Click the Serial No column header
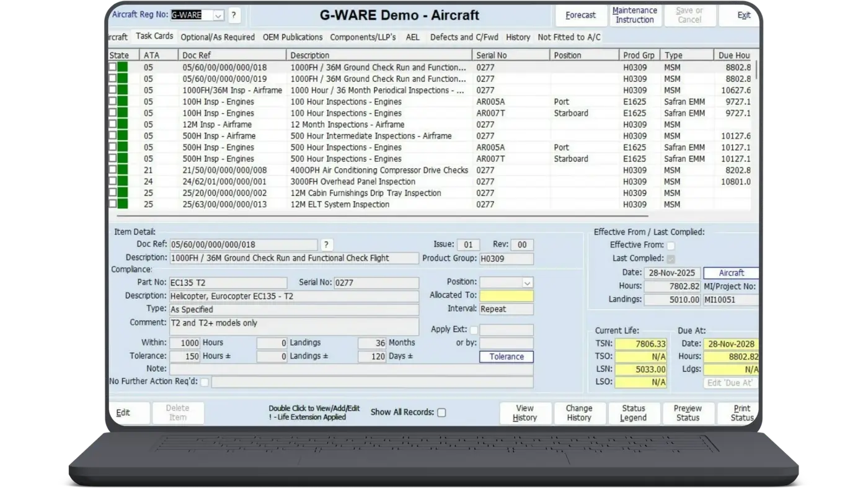This screenshot has height=489, width=868. [511, 55]
